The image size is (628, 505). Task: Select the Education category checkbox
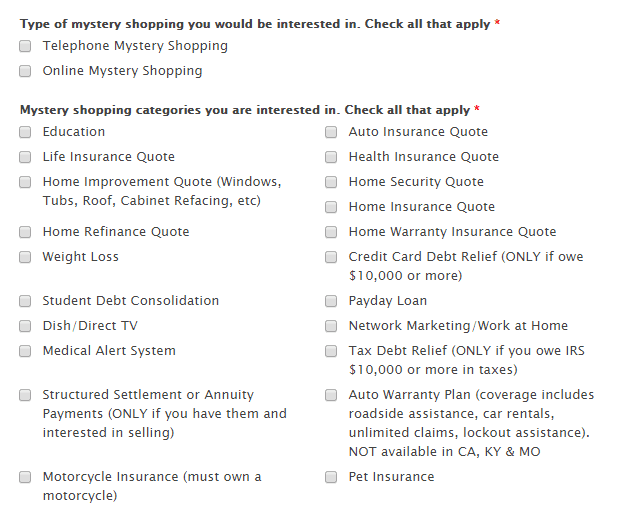[x=25, y=132]
